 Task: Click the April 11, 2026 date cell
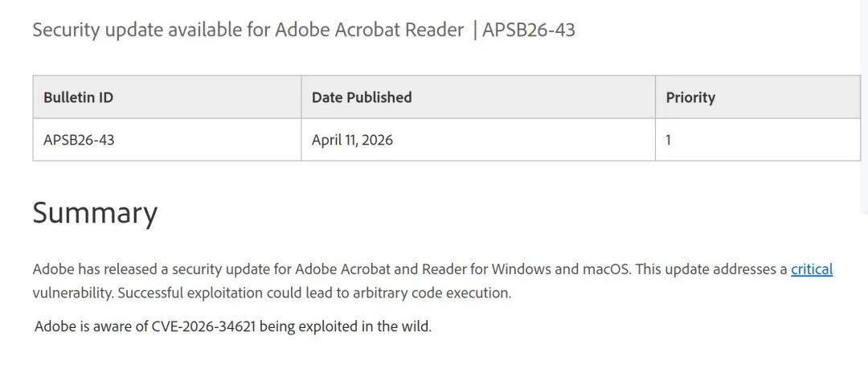tap(478, 140)
